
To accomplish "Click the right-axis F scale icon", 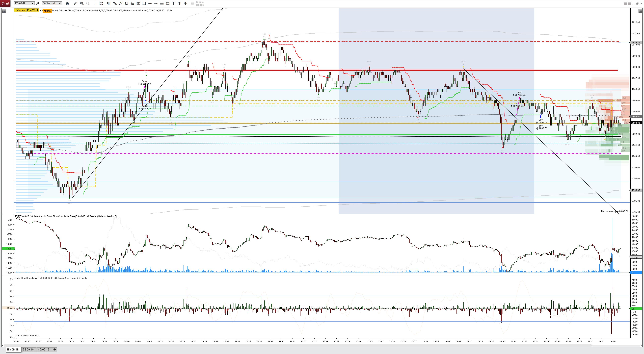I will (640, 11).
